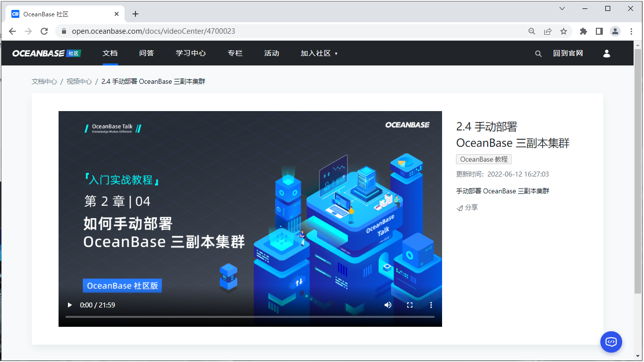This screenshot has width=644, height=362.
Task: Enter fullscreen mode for the video
Action: tap(410, 305)
